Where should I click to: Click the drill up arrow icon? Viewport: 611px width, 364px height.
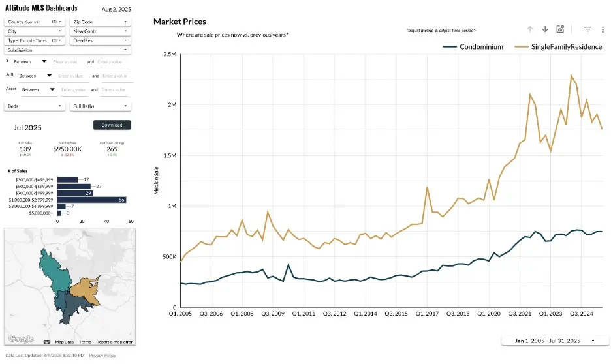pos(530,29)
